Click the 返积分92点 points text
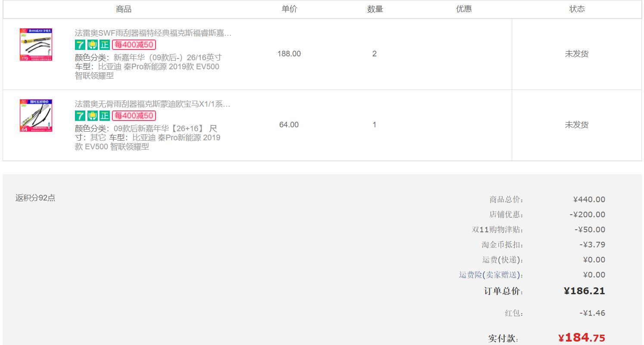 (x=35, y=198)
